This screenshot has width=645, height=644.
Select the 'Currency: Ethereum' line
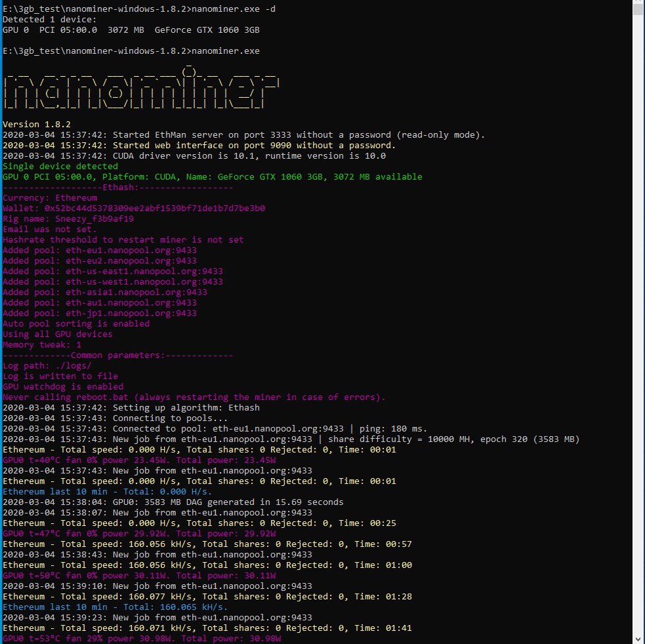click(50, 198)
